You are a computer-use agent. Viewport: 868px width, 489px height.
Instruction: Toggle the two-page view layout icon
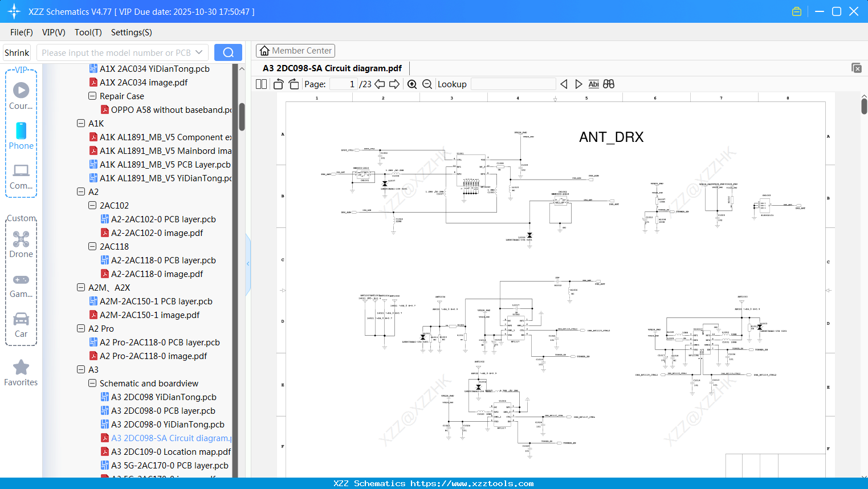[x=262, y=84]
